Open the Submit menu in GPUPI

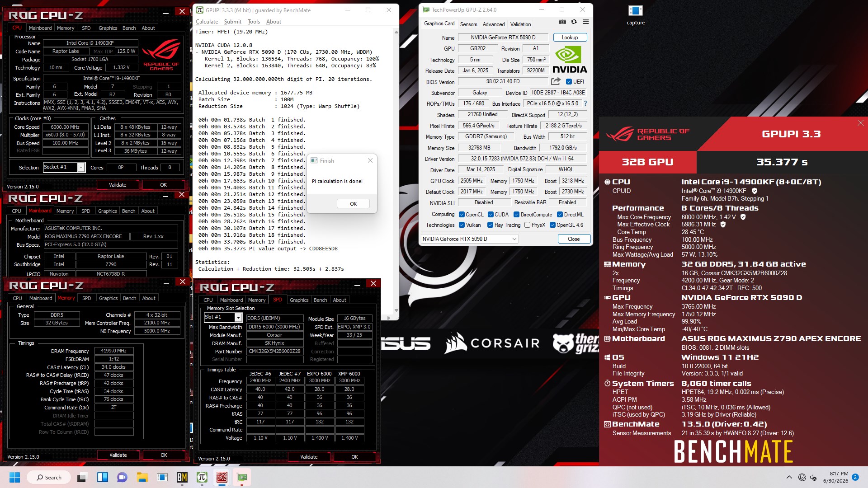[232, 22]
